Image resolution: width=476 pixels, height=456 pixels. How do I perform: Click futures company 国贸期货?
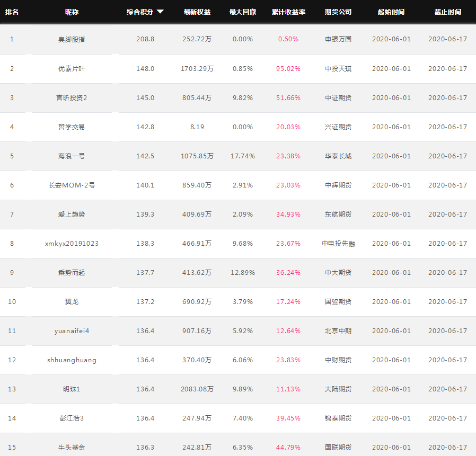click(x=338, y=301)
